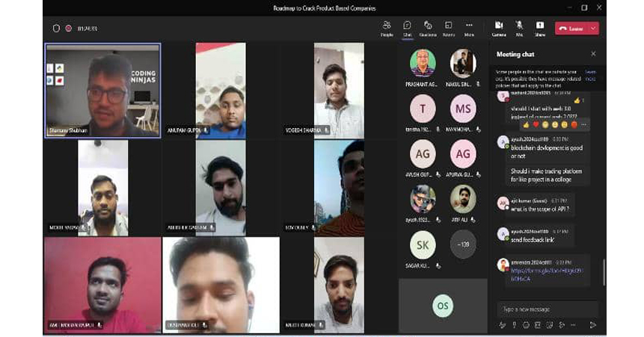This screenshot has width=644, height=337.
Task: Open the More actions menu
Action: point(469,28)
